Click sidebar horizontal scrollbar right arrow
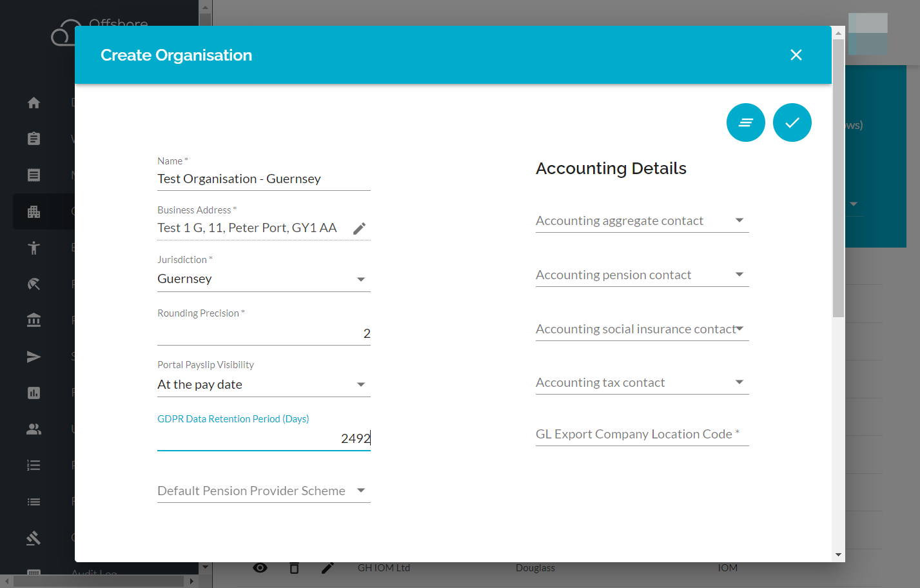This screenshot has width=920, height=588. click(191, 581)
